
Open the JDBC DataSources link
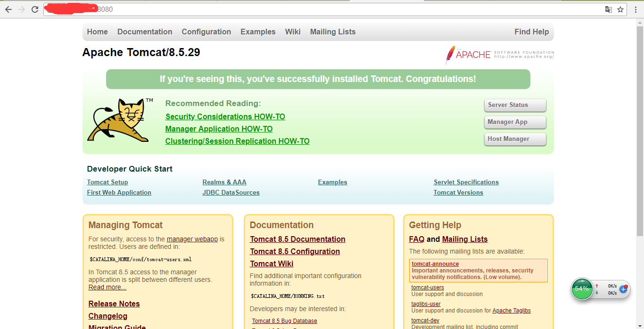point(231,192)
